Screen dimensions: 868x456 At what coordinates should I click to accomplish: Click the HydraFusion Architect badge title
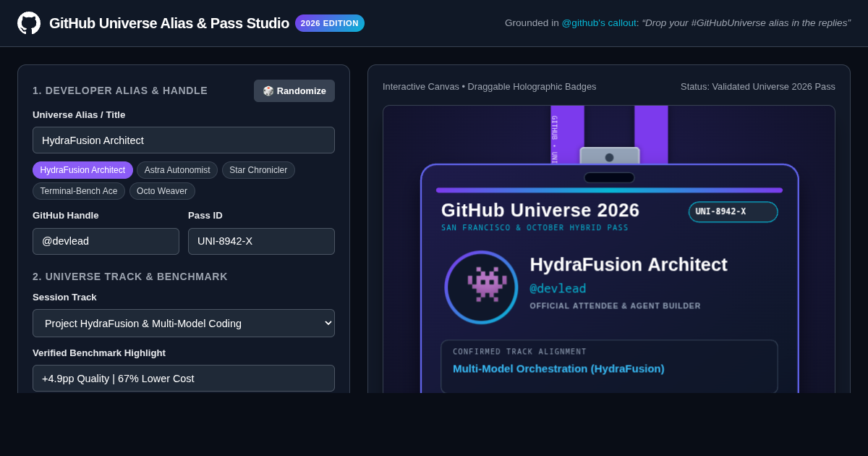(629, 265)
